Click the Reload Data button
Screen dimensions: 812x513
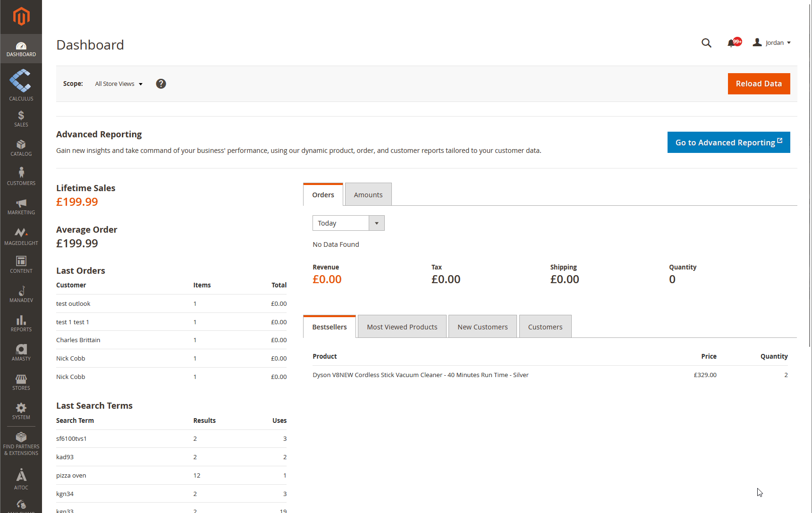(x=759, y=84)
